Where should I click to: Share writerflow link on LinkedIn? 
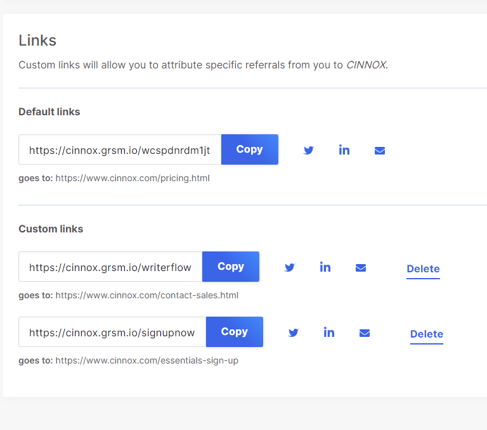tap(325, 267)
